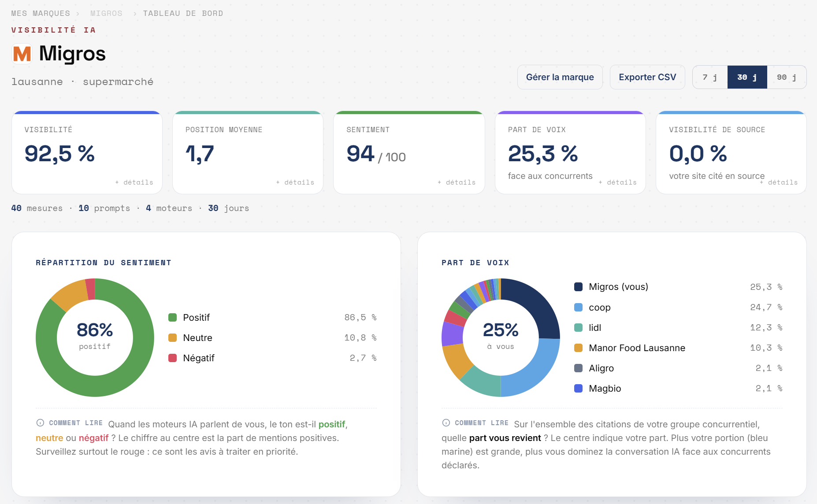Click the 12,3 % lidl percentage
This screenshot has height=504, width=817.
(x=766, y=327)
